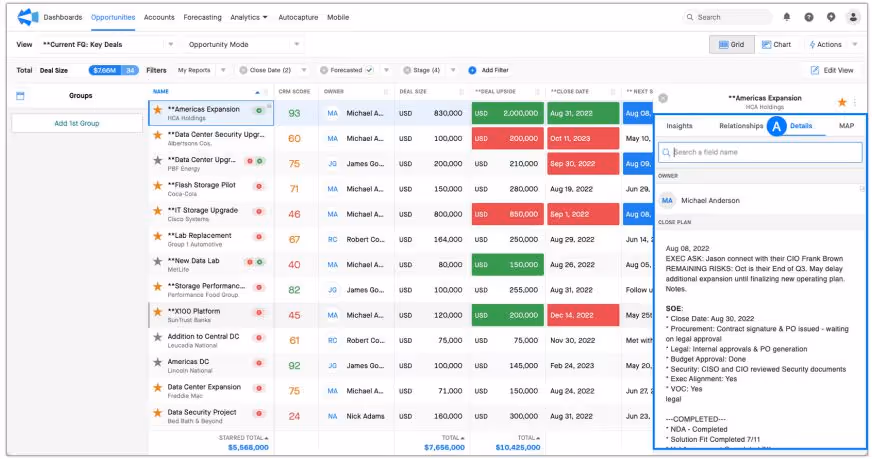Click the Add 1st Group button
The image size is (872, 459).
tap(77, 124)
